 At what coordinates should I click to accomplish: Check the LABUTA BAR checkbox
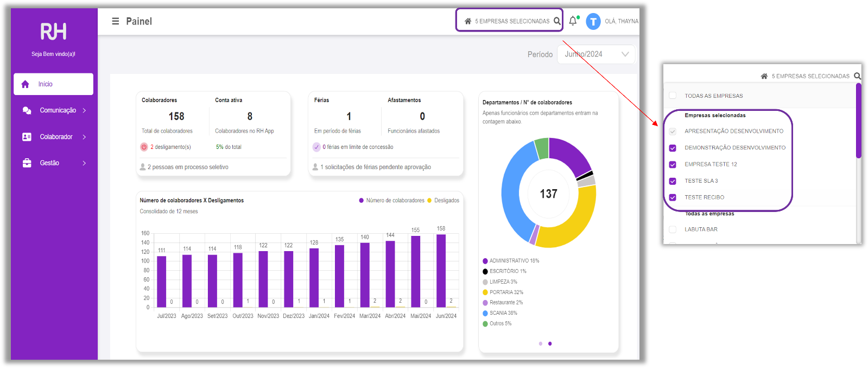[x=673, y=229]
